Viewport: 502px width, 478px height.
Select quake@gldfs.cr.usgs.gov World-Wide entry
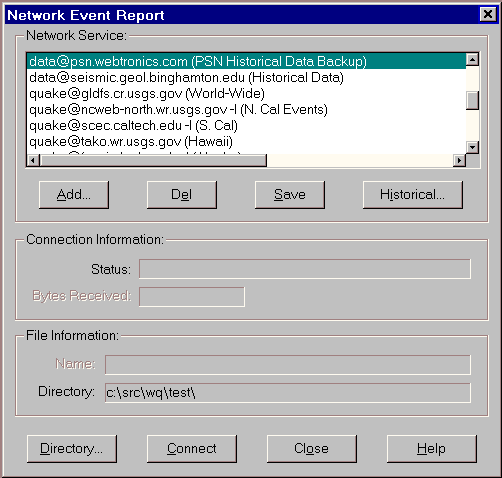pyautogui.click(x=246, y=93)
